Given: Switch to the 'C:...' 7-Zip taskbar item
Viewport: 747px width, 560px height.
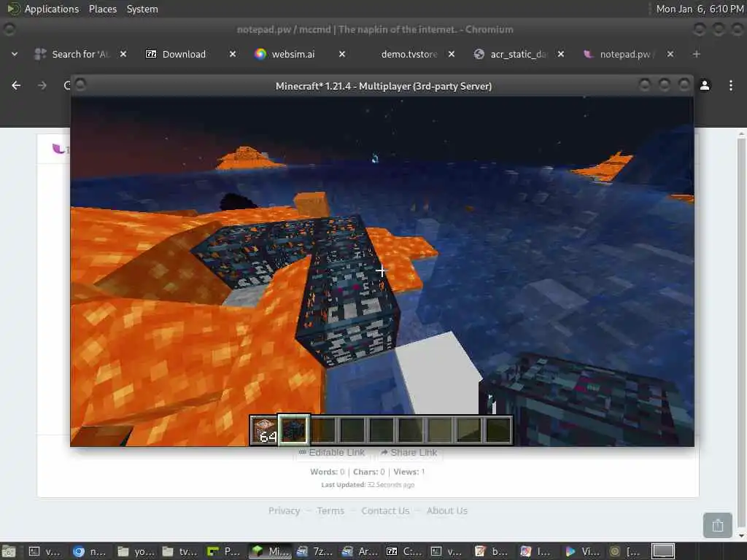Looking at the screenshot, I should tap(403, 551).
